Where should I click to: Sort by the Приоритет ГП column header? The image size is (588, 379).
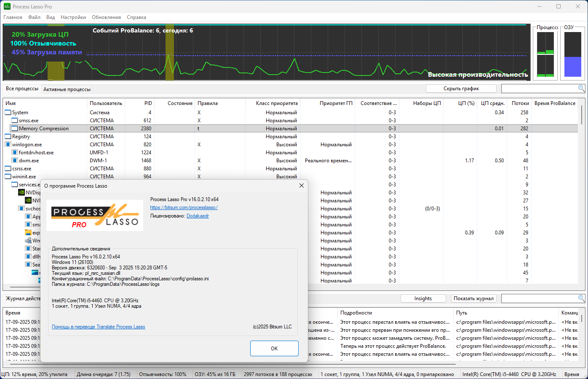[x=327, y=103]
